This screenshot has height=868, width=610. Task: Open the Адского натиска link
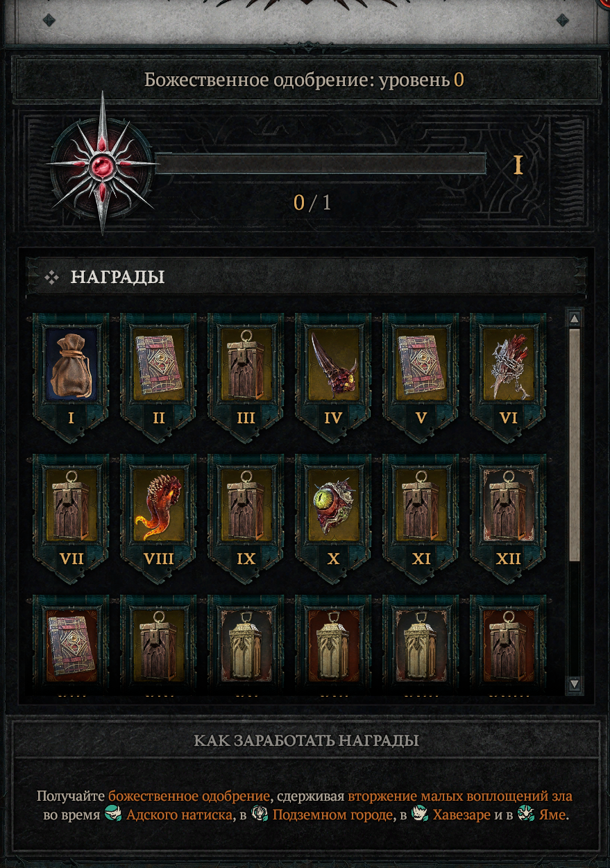pyautogui.click(x=178, y=815)
